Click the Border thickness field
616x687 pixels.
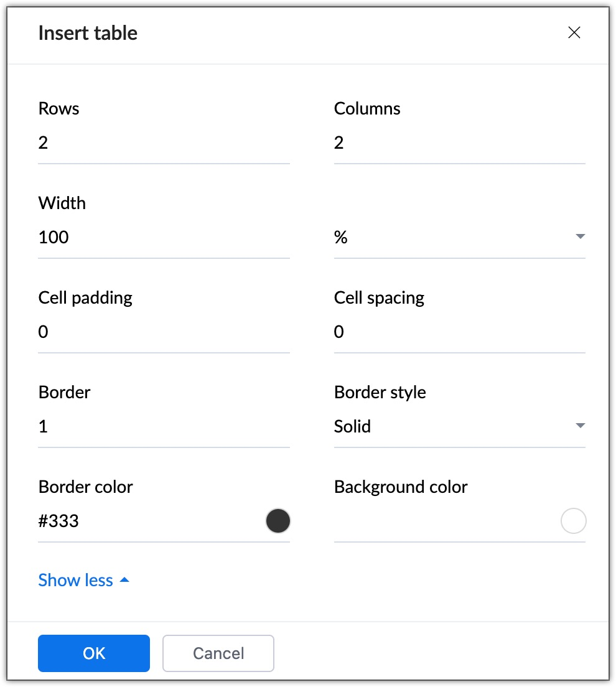pos(163,427)
